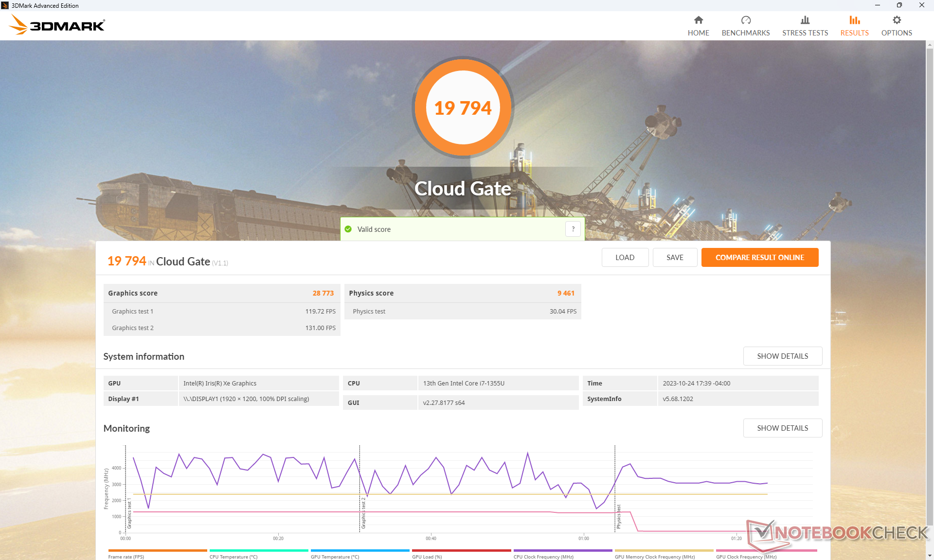Click the green valid score checkmark
934x560 pixels.
click(348, 229)
